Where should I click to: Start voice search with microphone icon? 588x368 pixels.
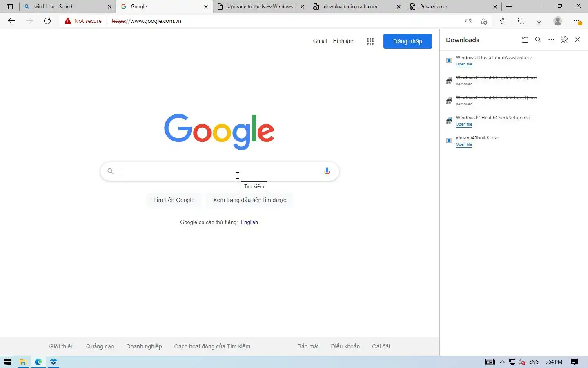327,171
